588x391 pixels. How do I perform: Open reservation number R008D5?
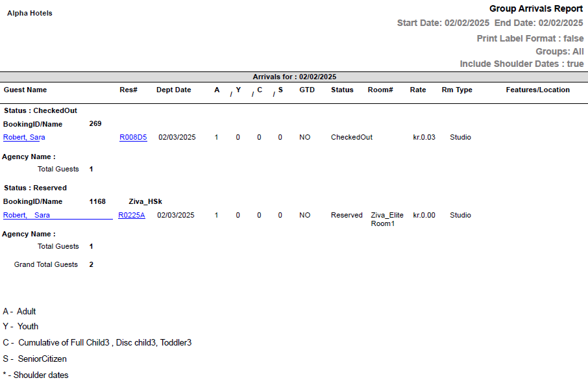(133, 137)
